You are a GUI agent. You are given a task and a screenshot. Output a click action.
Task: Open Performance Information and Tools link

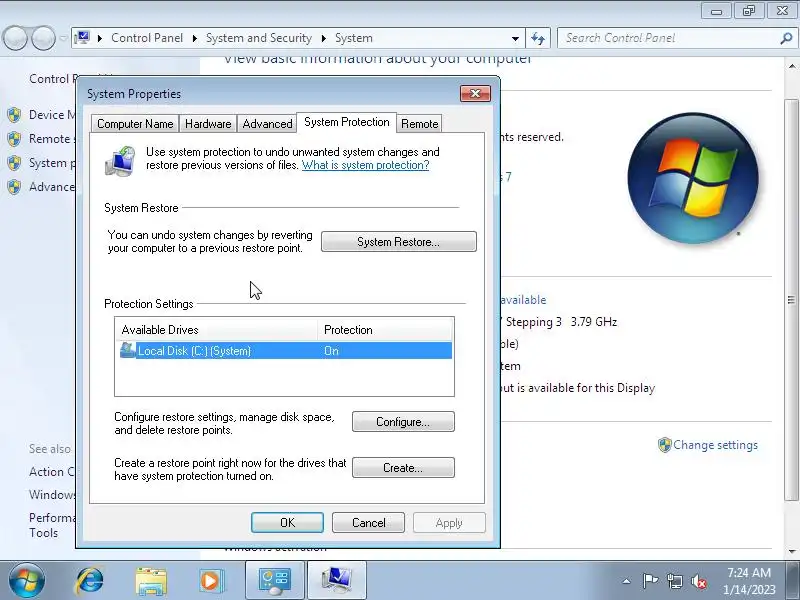click(x=52, y=525)
